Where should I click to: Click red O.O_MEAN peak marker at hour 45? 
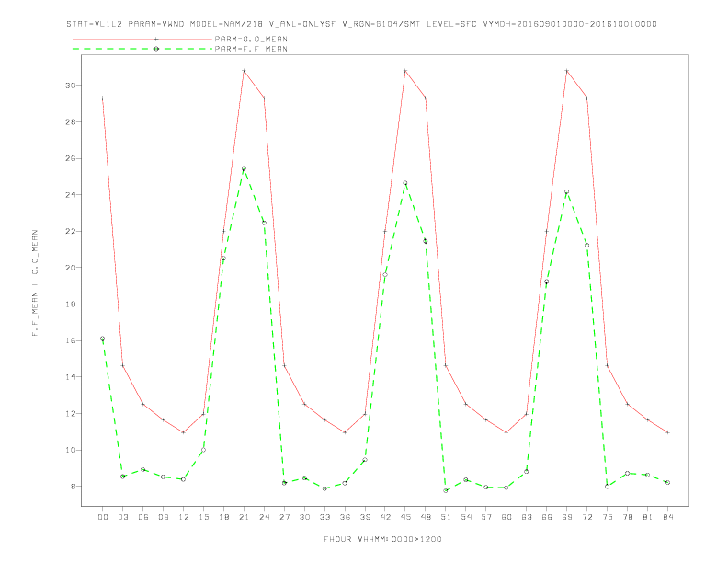[405, 71]
